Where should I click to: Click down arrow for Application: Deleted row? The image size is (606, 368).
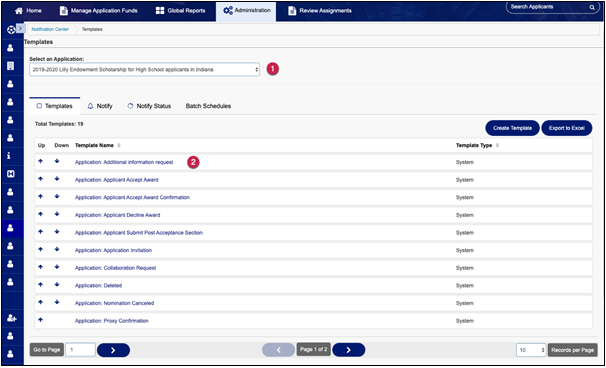coord(57,285)
